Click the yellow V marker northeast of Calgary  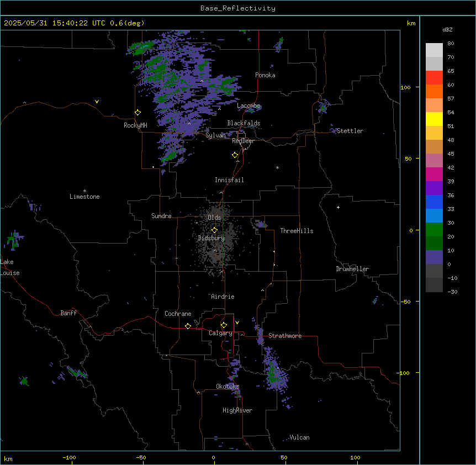point(237,323)
